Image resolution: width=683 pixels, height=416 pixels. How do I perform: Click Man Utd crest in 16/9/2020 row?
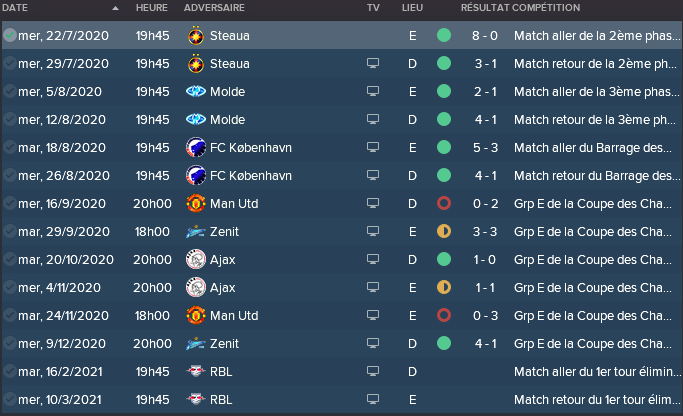click(196, 203)
